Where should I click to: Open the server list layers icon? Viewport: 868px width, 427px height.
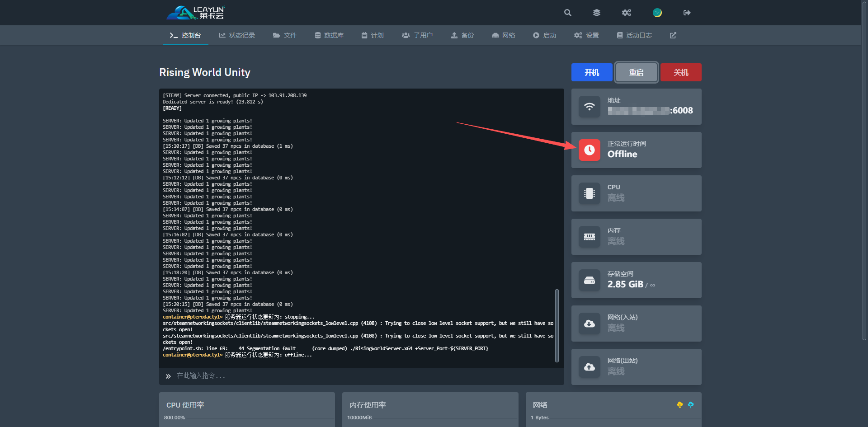597,13
